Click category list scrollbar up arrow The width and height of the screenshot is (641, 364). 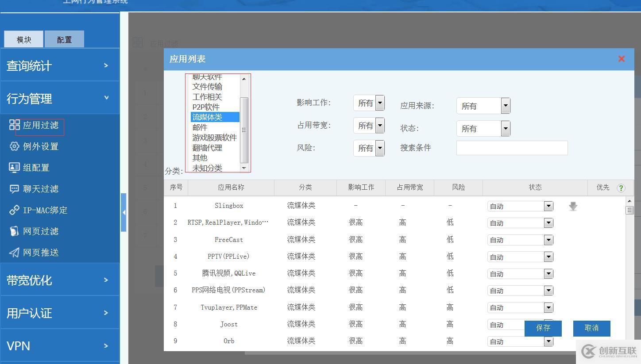(244, 79)
